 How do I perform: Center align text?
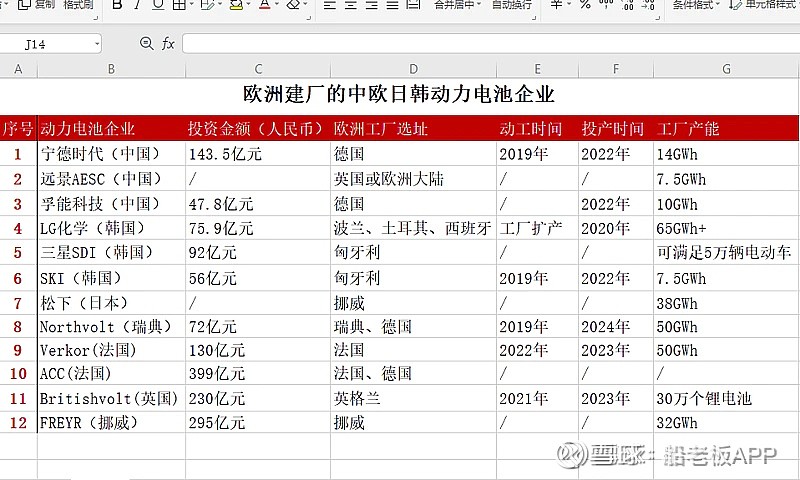coord(351,5)
